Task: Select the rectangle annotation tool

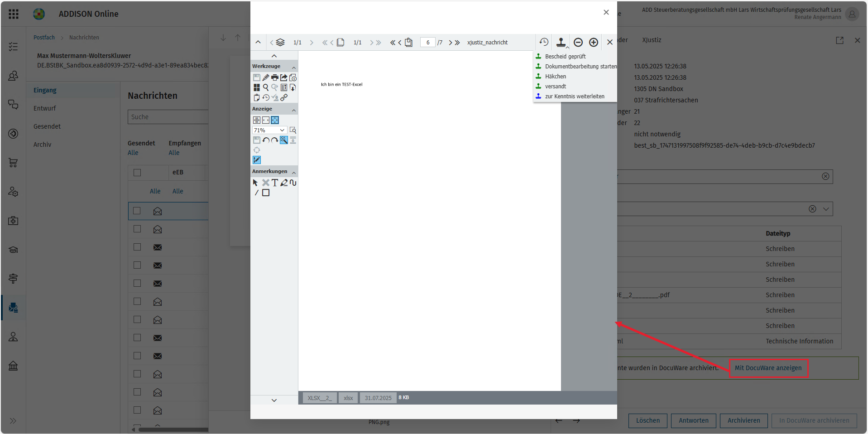Action: [266, 193]
